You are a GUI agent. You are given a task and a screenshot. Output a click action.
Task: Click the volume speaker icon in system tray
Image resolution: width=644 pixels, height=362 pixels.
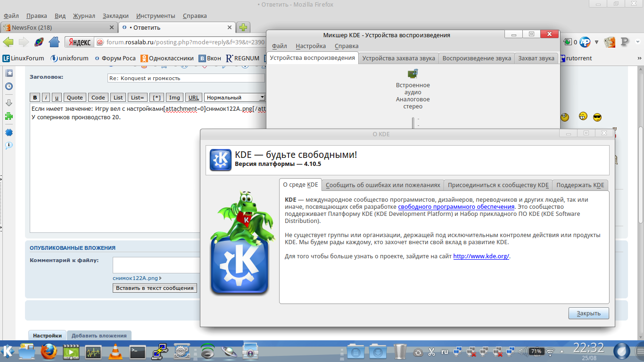pyautogui.click(x=523, y=352)
